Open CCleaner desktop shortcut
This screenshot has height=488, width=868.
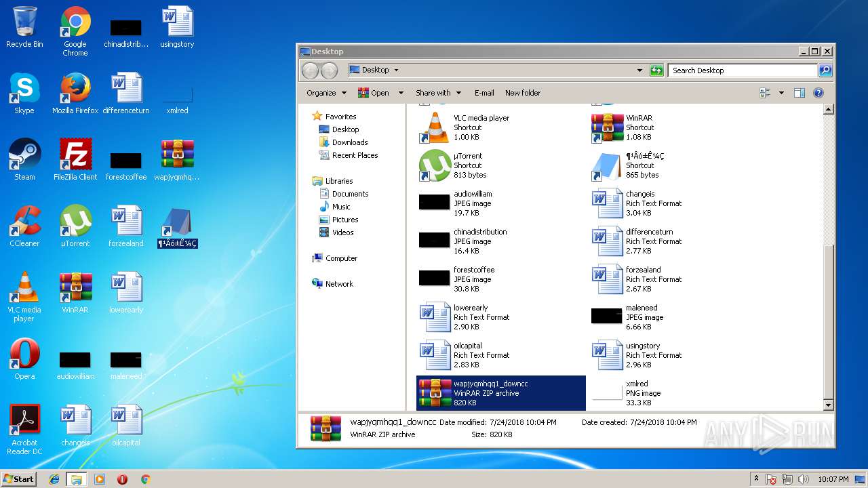point(24,227)
